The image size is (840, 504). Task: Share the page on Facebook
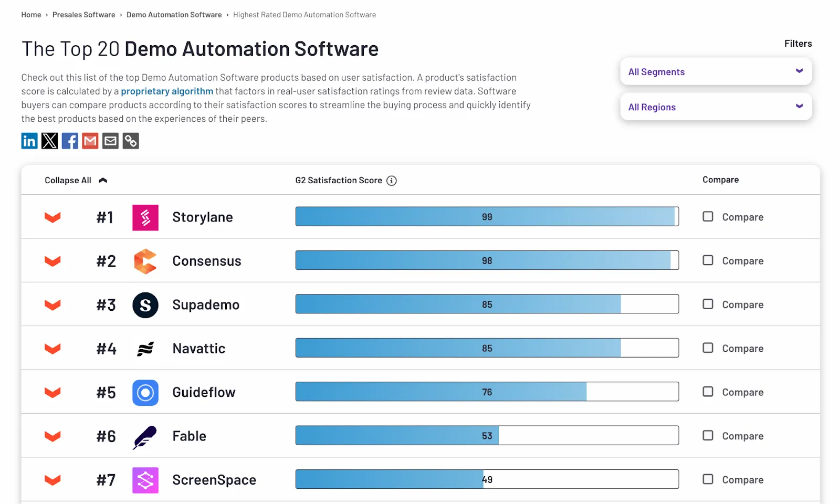(x=70, y=141)
